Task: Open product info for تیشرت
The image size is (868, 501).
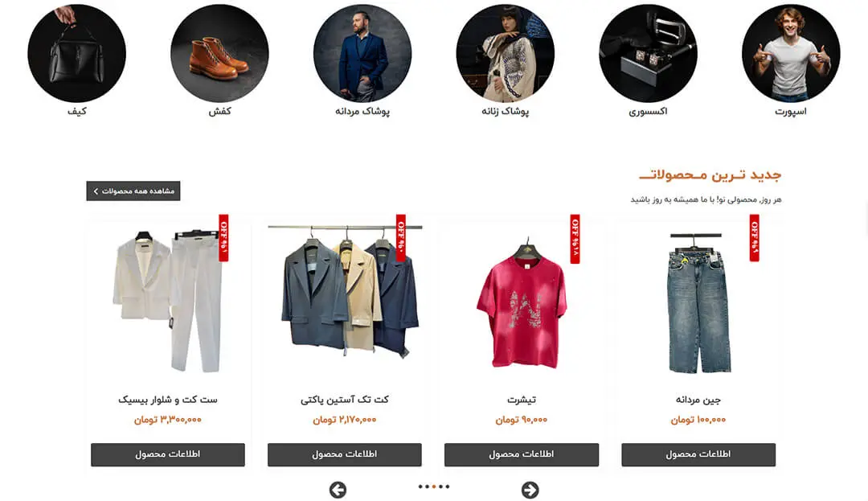Action: [522, 454]
